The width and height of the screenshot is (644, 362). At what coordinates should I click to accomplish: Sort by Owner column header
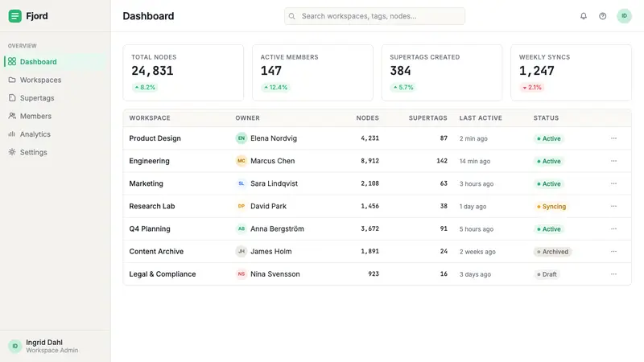247,117
